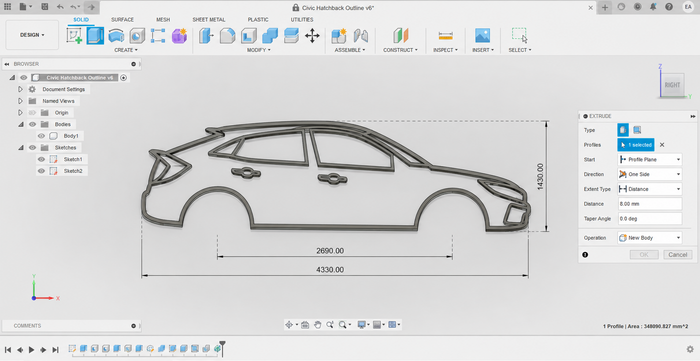Screen dimensions: 700x361
Task: Collapse the Sketches folder
Action: [20, 148]
